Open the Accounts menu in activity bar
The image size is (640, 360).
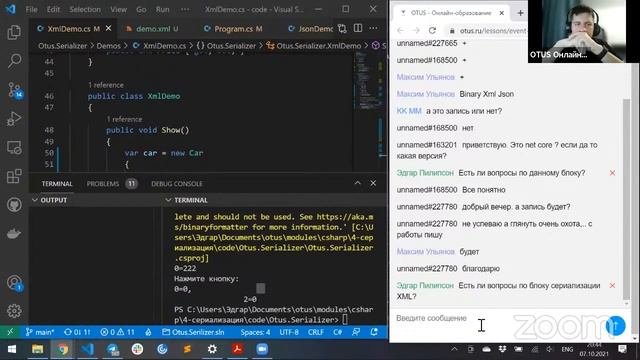(15, 282)
